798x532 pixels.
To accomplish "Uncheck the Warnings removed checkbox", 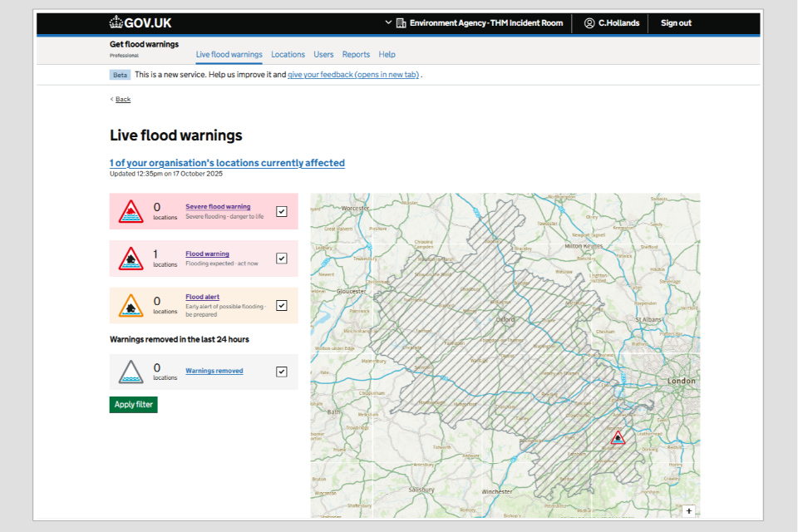I will (282, 372).
